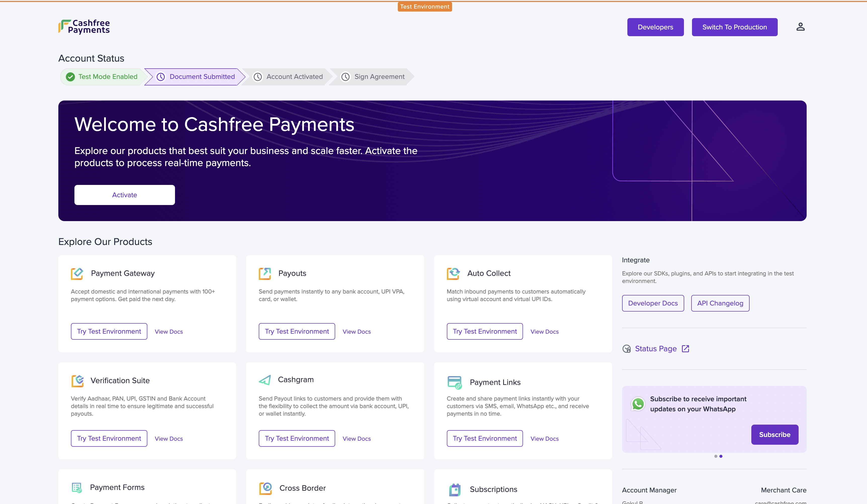
Task: Click the Verification Suite icon
Action: point(77,381)
